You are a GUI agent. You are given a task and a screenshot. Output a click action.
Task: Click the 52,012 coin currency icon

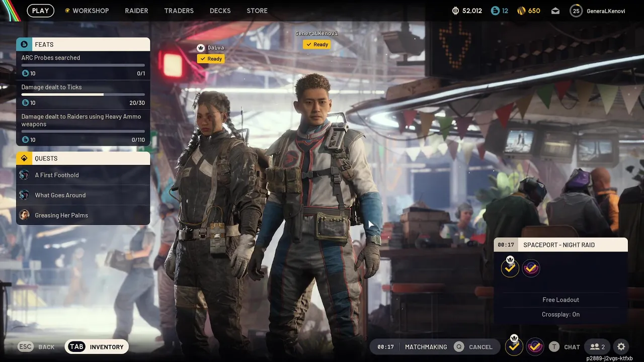coord(456,11)
